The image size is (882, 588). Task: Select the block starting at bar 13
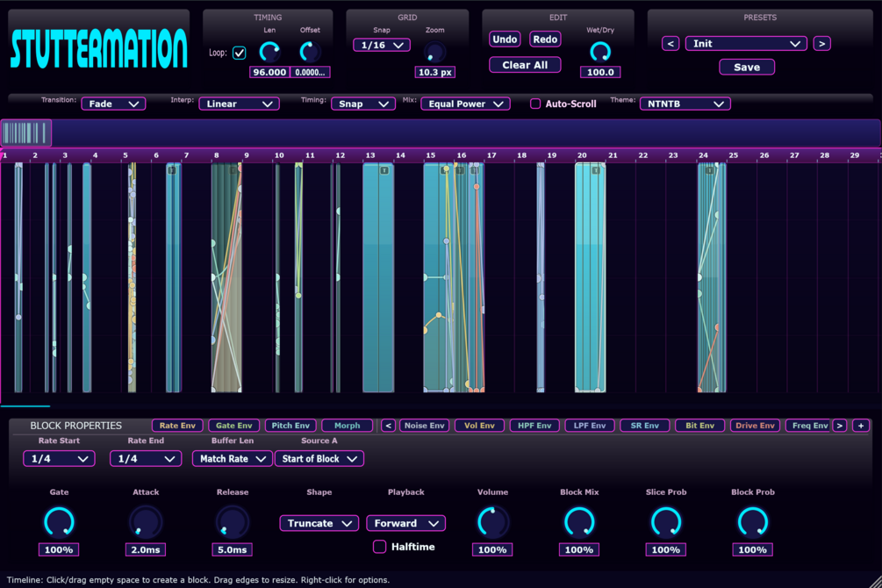click(x=378, y=277)
